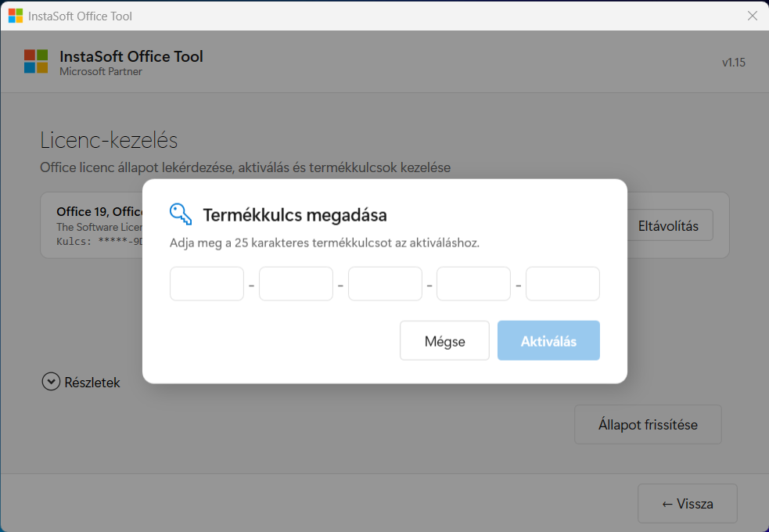Screen dimensions: 769x532
Task: Cancel the dialog with the Mégse button
Action: [444, 341]
